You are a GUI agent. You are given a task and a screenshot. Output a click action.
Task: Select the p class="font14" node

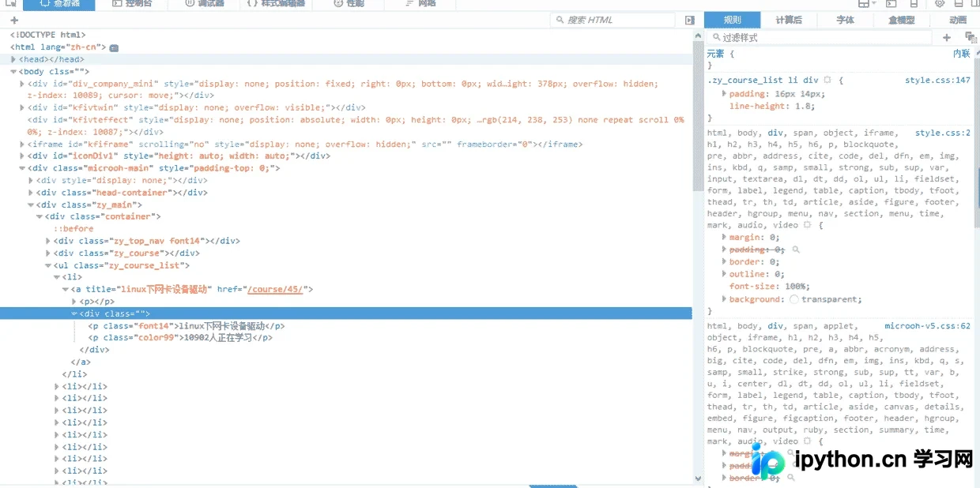[x=187, y=325]
